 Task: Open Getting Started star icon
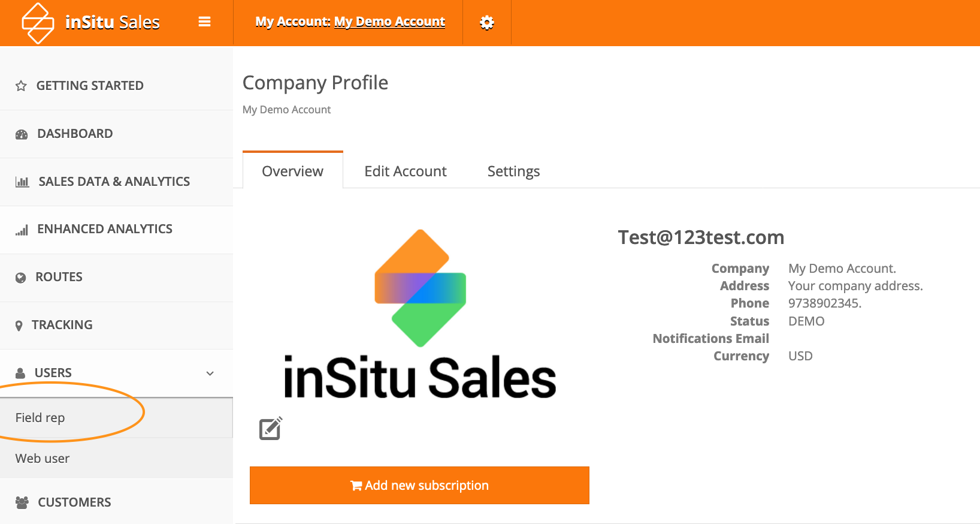click(22, 86)
